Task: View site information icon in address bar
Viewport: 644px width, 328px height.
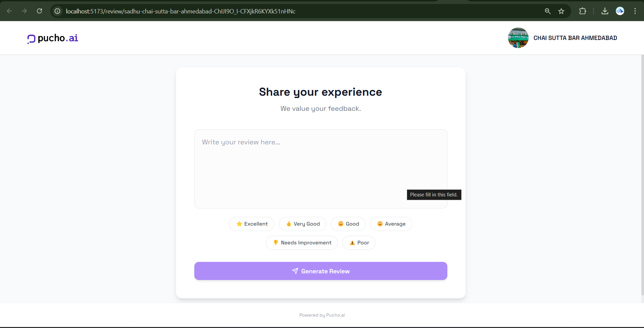Action: click(57, 11)
